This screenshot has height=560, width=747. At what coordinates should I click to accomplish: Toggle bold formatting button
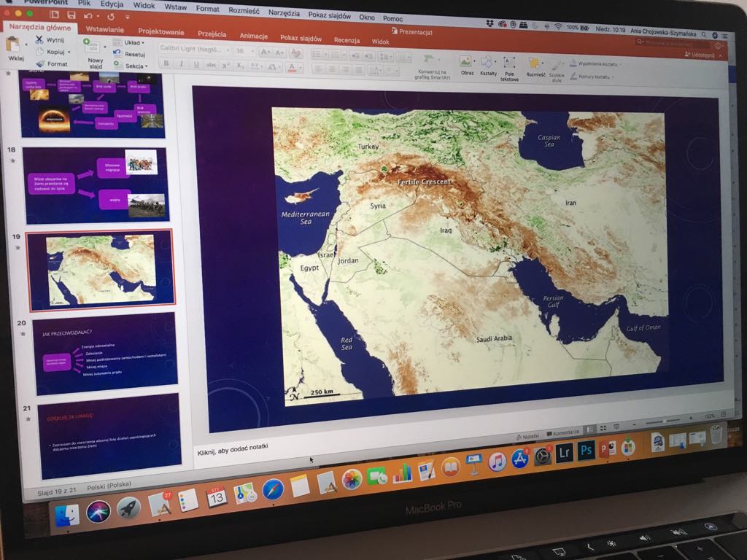pyautogui.click(x=166, y=63)
